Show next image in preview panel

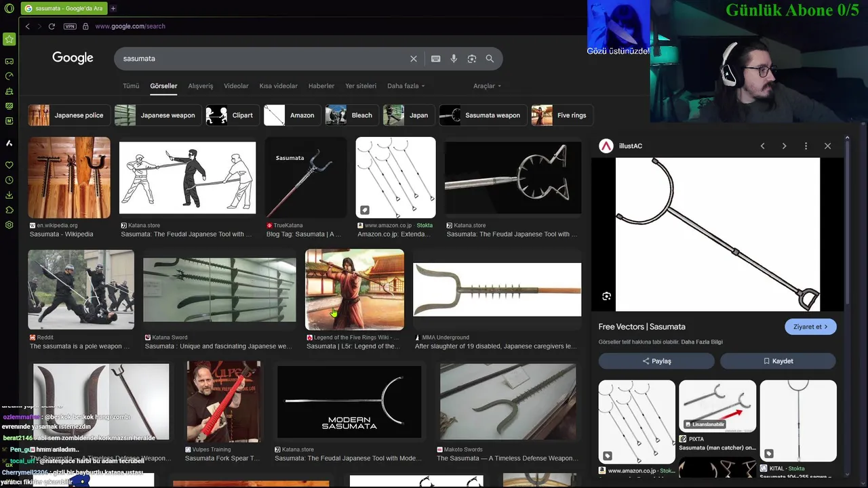(784, 146)
